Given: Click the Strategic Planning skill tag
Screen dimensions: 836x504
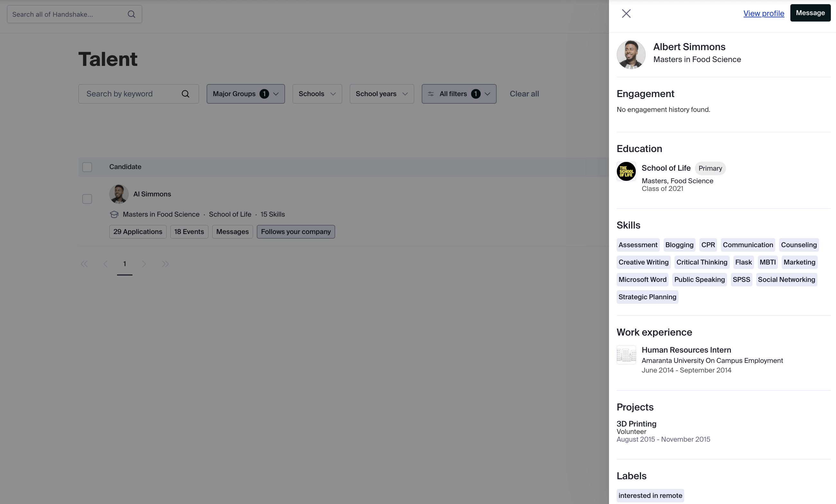Looking at the screenshot, I should [x=647, y=297].
